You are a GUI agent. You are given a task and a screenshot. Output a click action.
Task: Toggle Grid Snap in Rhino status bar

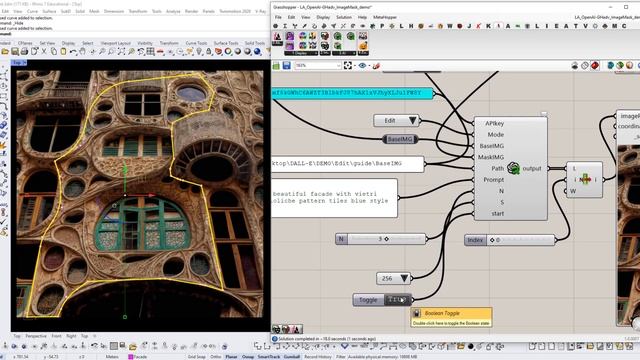[x=197, y=357]
